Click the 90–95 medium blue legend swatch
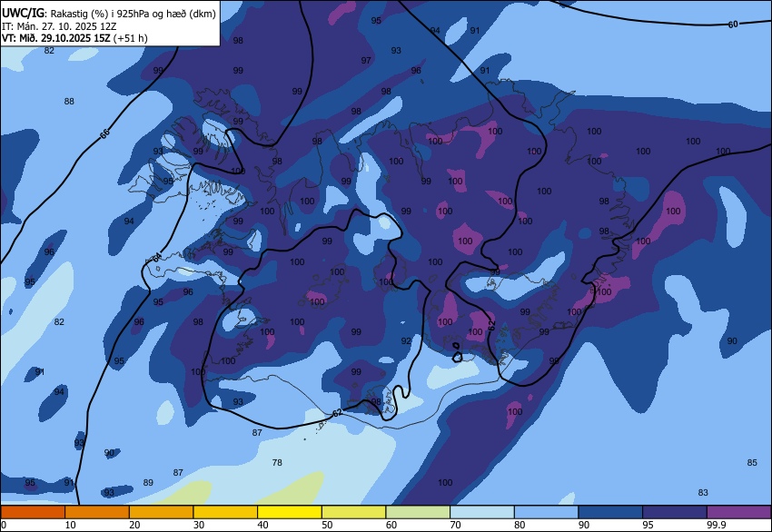This screenshot has width=772, height=532. [x=610, y=512]
